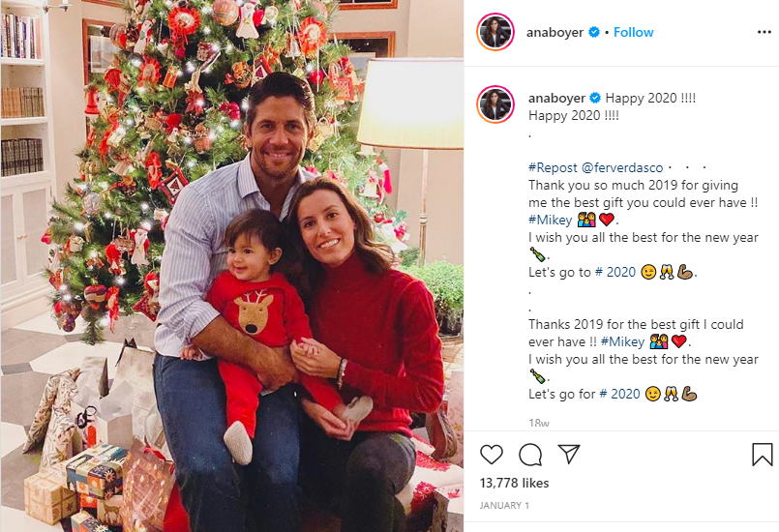Open anaboyer username in caption
The width and height of the screenshot is (779, 532).
pos(557,98)
